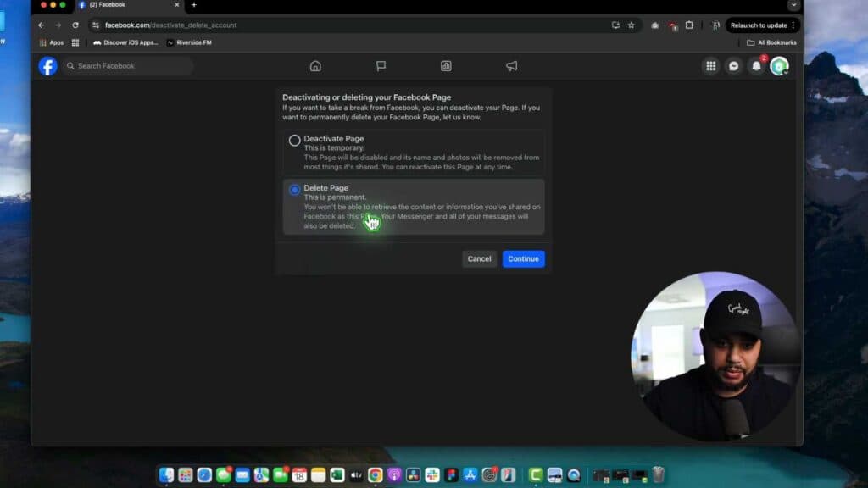The width and height of the screenshot is (868, 488).
Task: Open Figma in the dock
Action: pos(451,474)
